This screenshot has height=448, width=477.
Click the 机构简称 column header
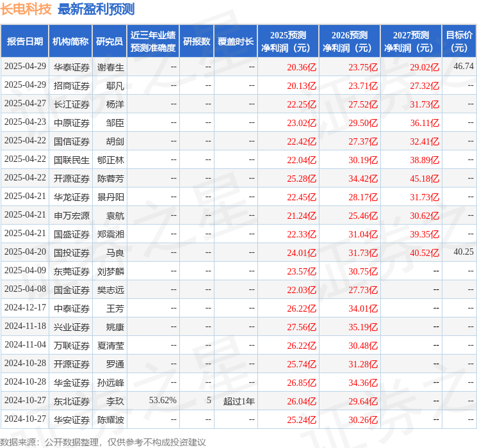click(x=70, y=41)
